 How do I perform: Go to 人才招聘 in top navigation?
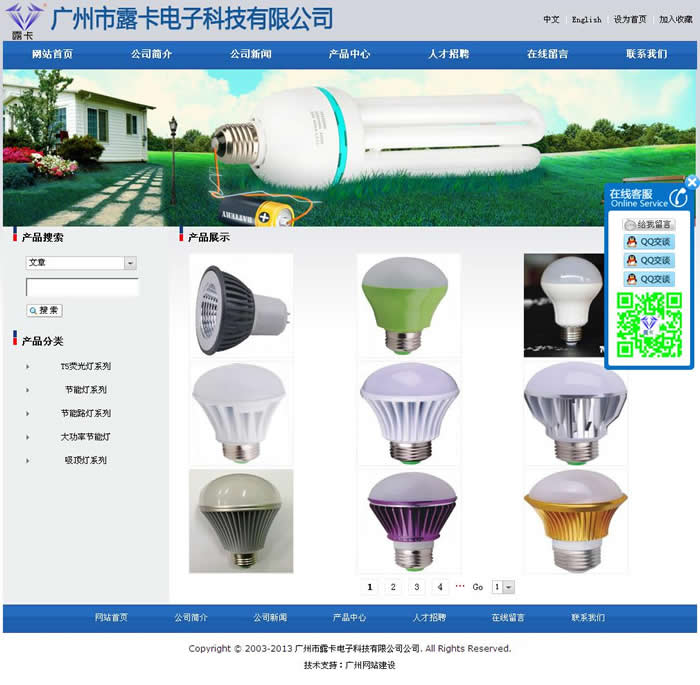[448, 54]
